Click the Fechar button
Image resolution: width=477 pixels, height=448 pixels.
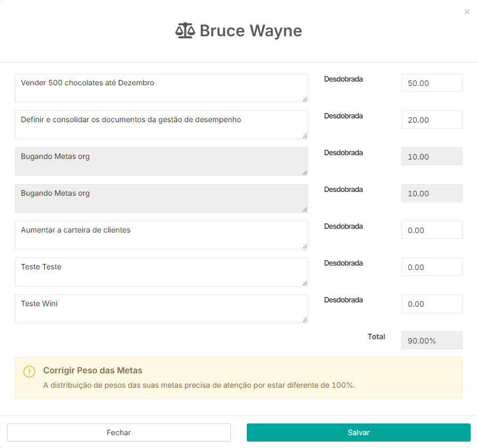pyautogui.click(x=119, y=433)
